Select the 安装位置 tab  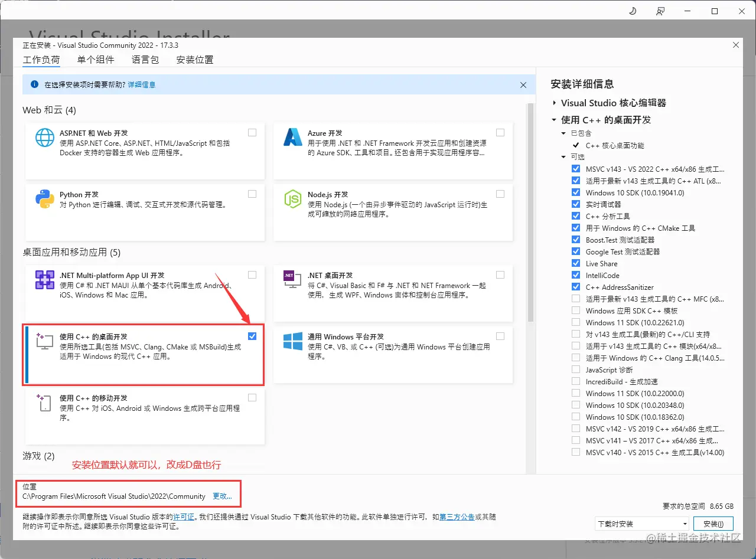pos(195,60)
